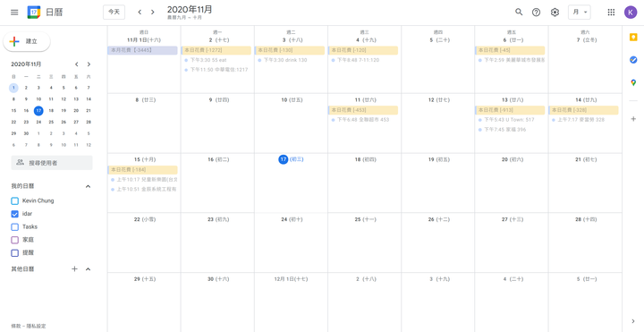Open the 本月花費 [-3445] event
644x332 pixels.
point(142,50)
